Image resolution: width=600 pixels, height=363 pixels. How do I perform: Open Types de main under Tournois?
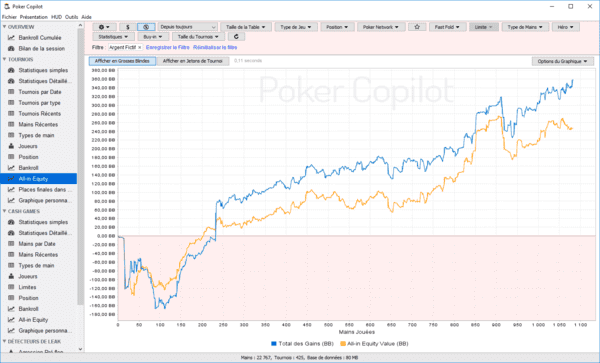36,135
